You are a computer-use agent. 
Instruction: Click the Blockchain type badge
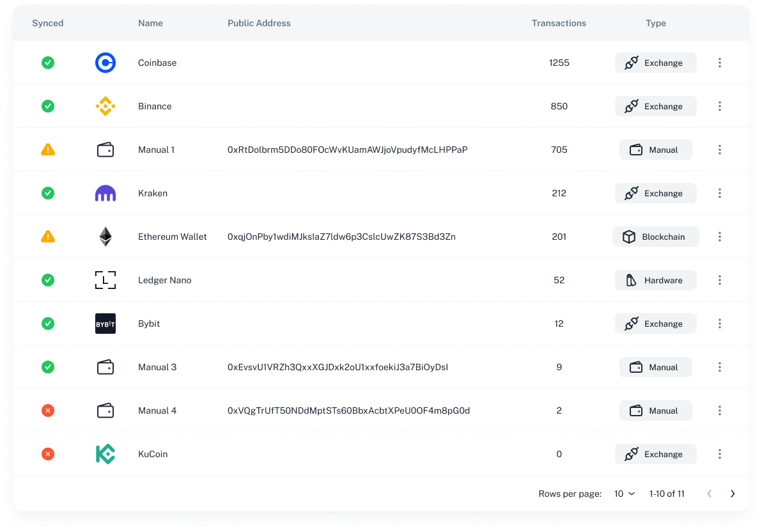(655, 237)
